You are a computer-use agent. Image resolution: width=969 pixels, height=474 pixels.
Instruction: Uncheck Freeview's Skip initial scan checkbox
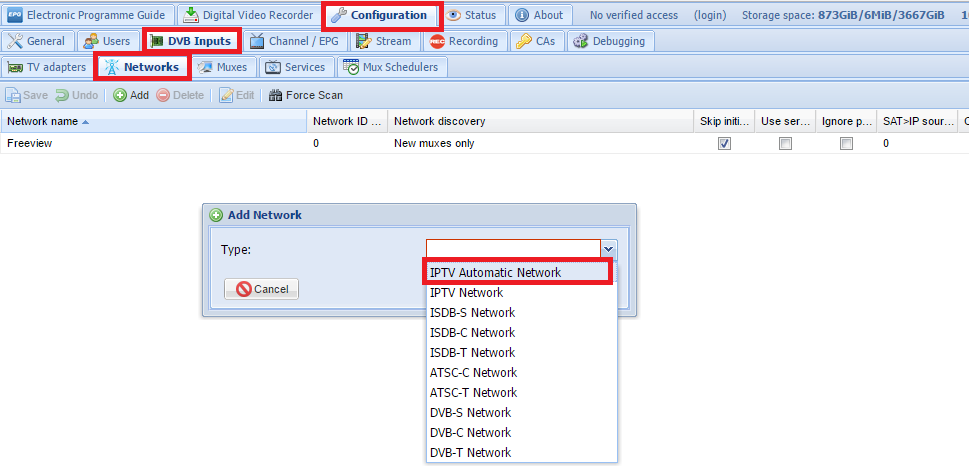(x=724, y=143)
